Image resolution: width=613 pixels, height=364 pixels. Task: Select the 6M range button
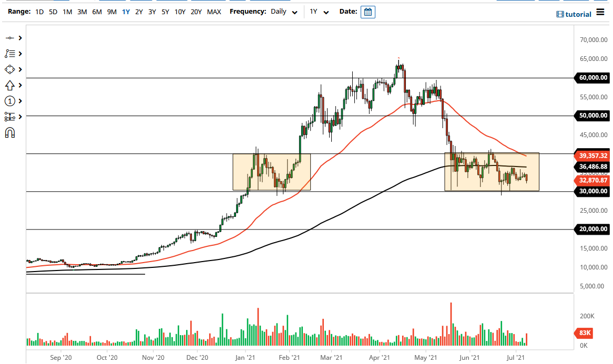(96, 11)
